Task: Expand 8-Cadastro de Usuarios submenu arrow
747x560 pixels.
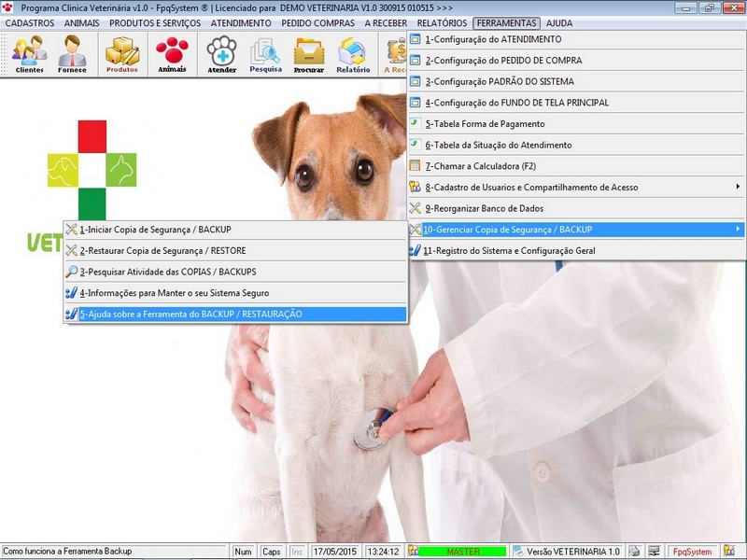Action: coord(738,187)
